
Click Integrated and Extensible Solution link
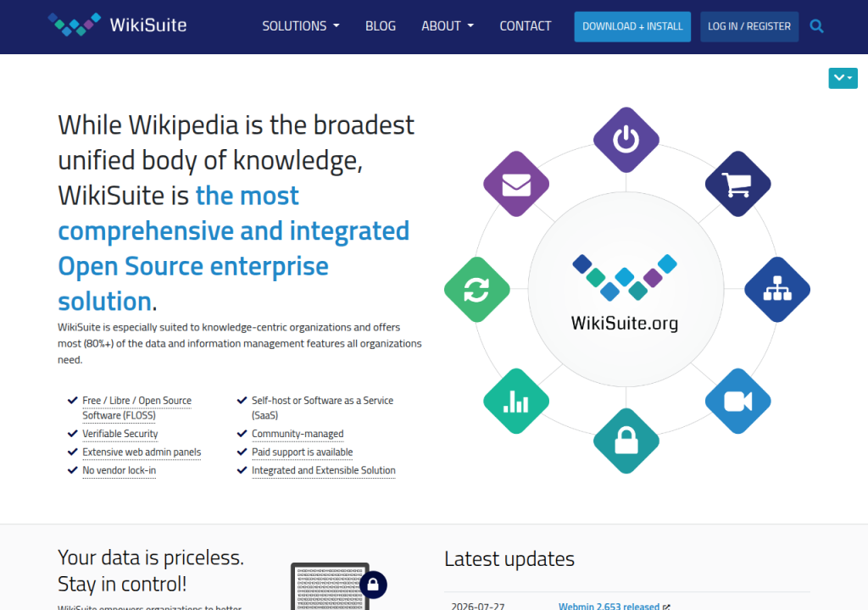tap(323, 470)
